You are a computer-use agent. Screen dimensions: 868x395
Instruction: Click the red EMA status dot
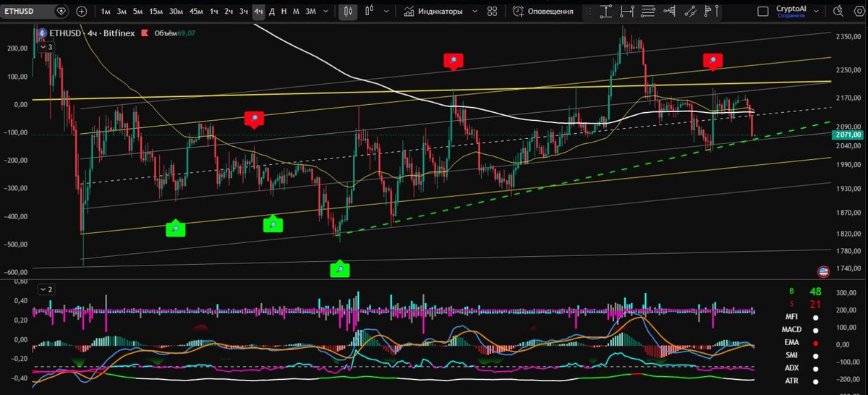coord(815,343)
